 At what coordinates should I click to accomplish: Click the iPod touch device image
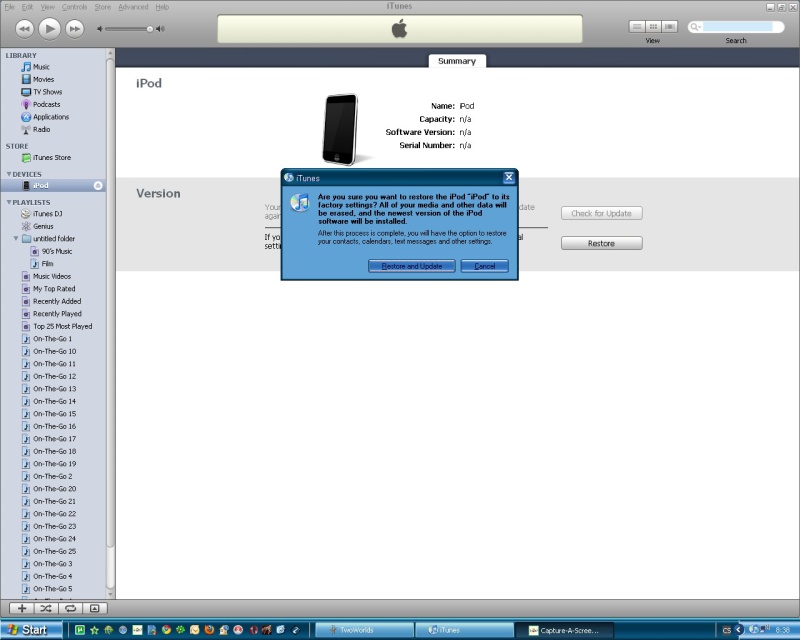pos(340,130)
